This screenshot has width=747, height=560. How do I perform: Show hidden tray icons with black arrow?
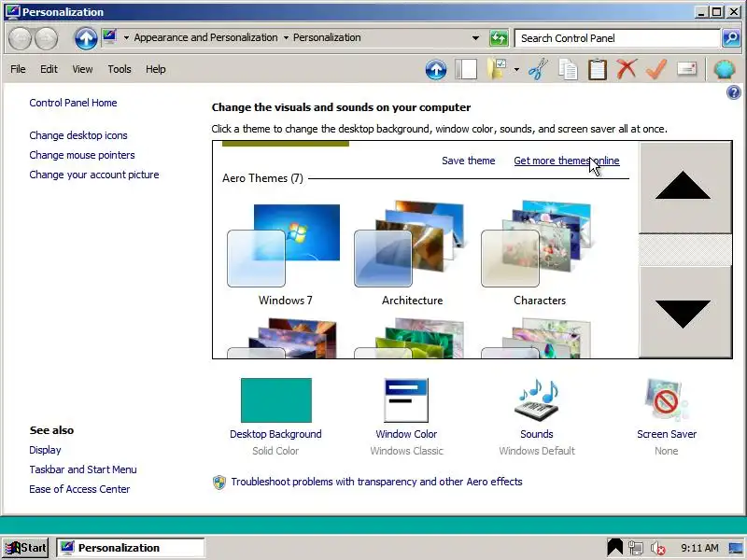coord(615,547)
